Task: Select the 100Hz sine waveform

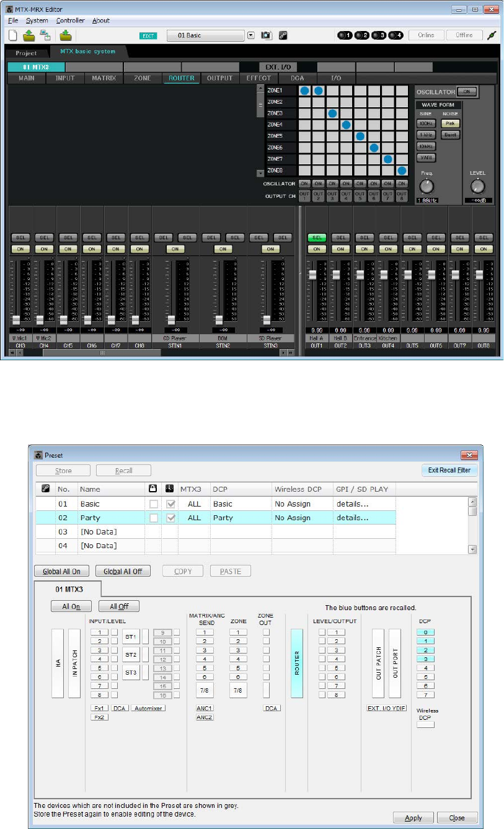Action: [x=426, y=123]
